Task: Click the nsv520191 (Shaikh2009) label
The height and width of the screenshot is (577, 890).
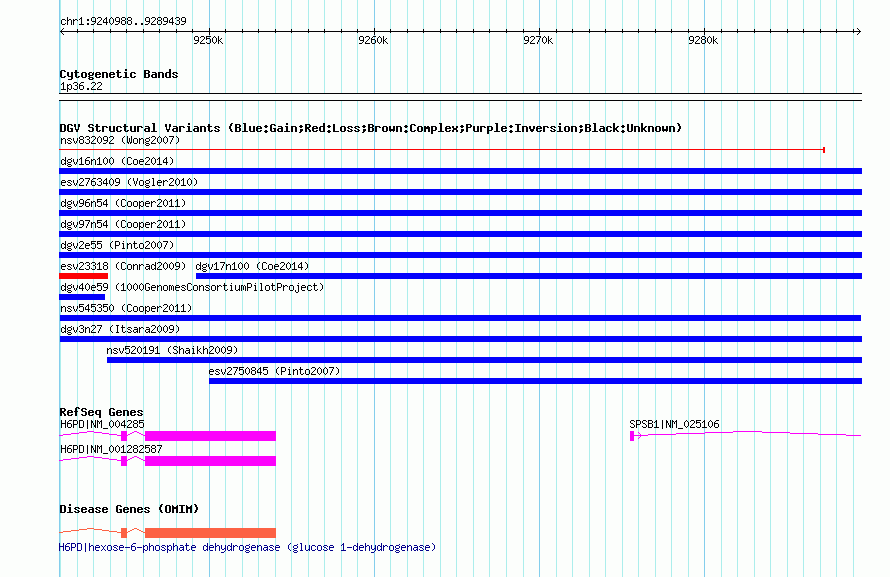Action: point(172,350)
